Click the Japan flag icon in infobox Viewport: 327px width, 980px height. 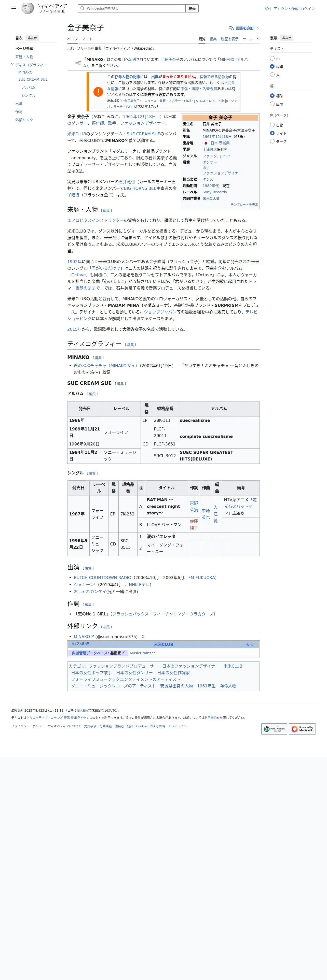206,143
